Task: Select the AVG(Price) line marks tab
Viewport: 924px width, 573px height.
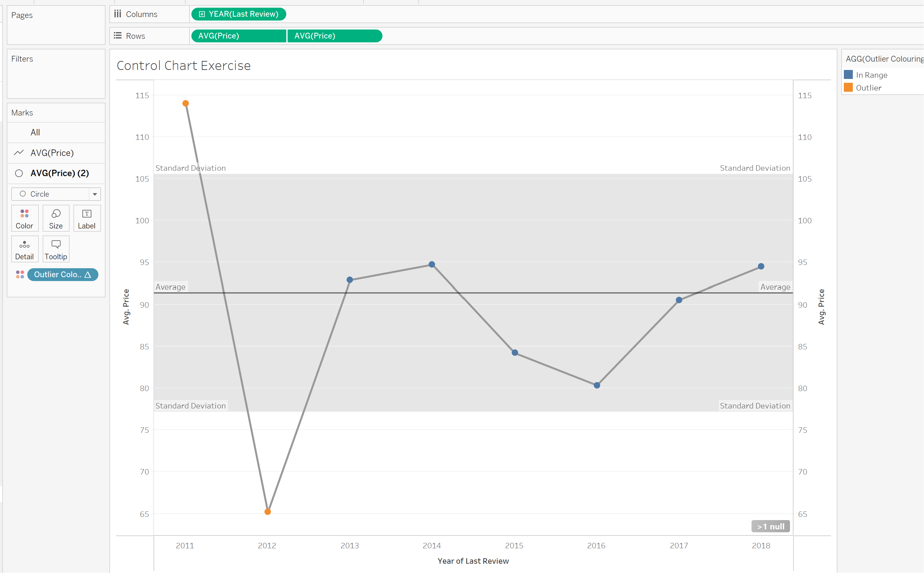Action: point(52,153)
